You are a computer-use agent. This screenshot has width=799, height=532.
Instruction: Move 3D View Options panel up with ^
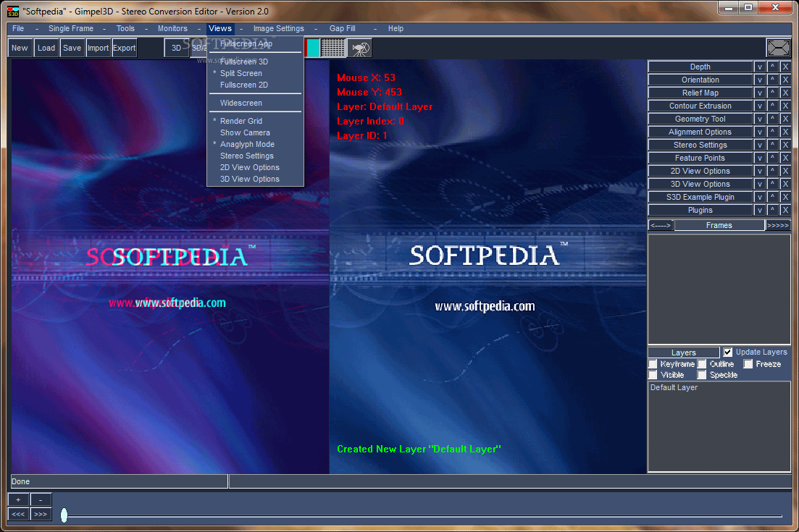tap(772, 184)
